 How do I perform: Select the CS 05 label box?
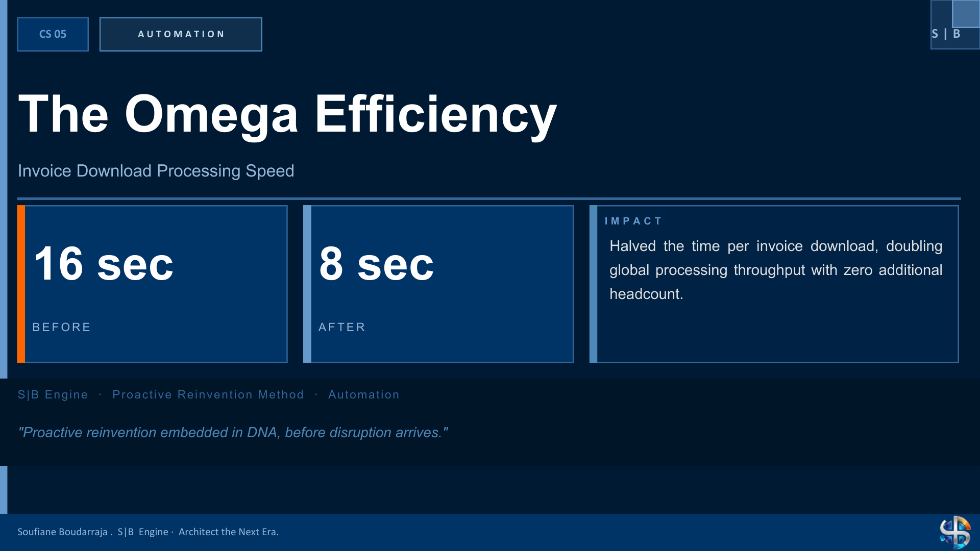pos(53,34)
